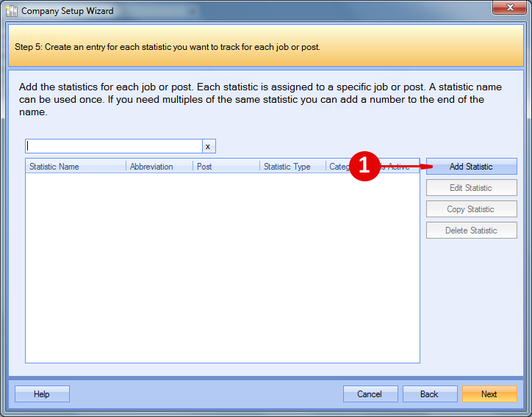Sort list by Statistic Type column
The image size is (532, 417).
pos(292,167)
